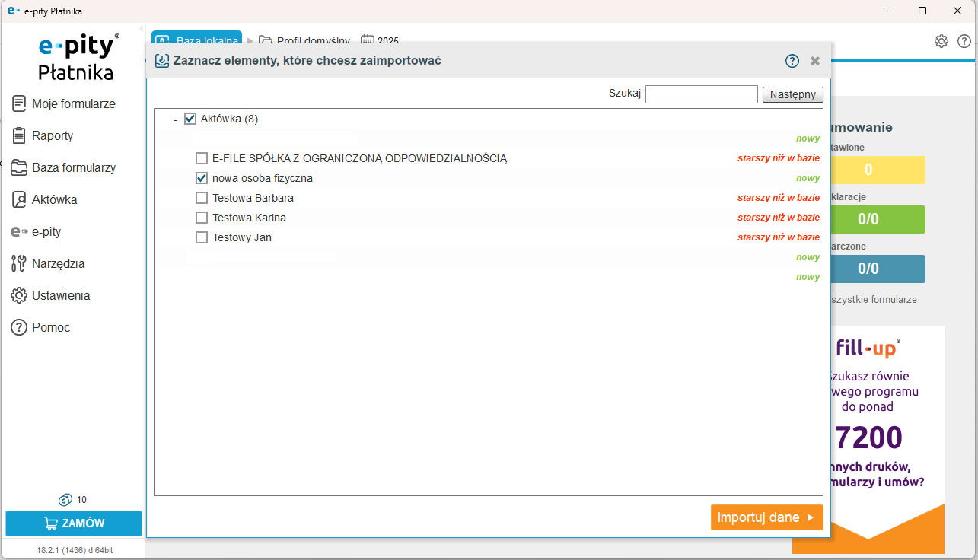
Task: Uncheck the nowa osoba fizyczna checkbox
Action: (x=202, y=178)
